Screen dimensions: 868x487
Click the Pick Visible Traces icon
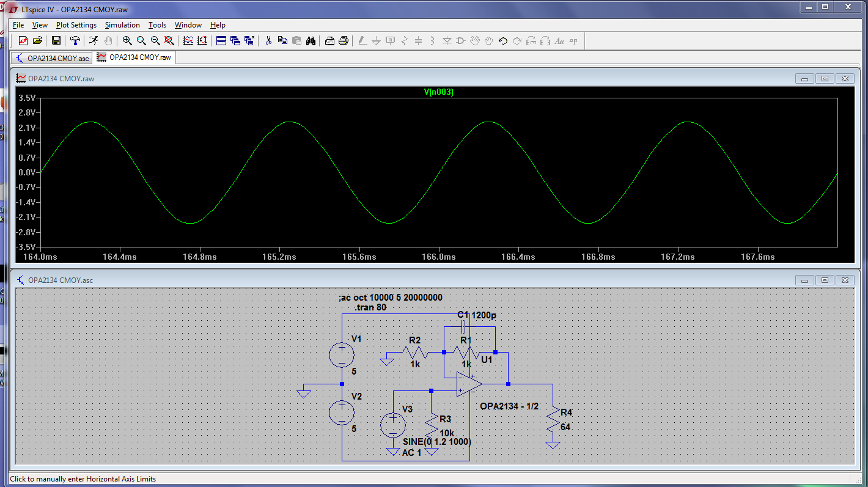[x=188, y=41]
